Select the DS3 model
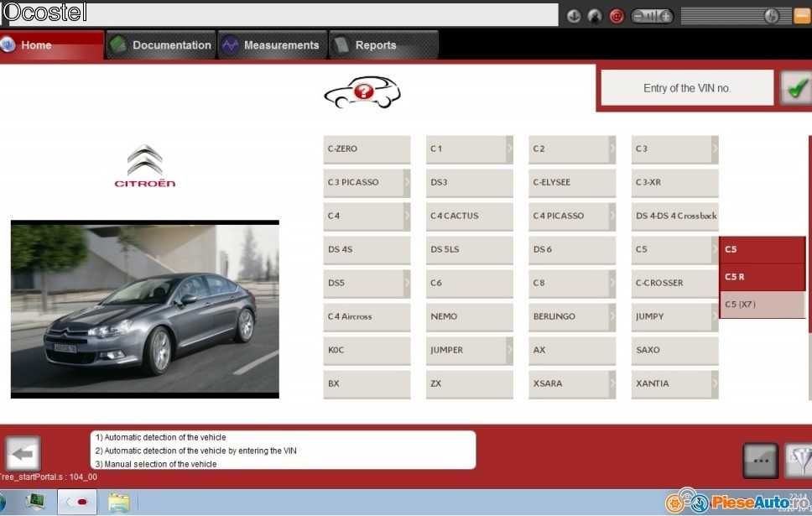This screenshot has width=812, height=516. tap(469, 183)
